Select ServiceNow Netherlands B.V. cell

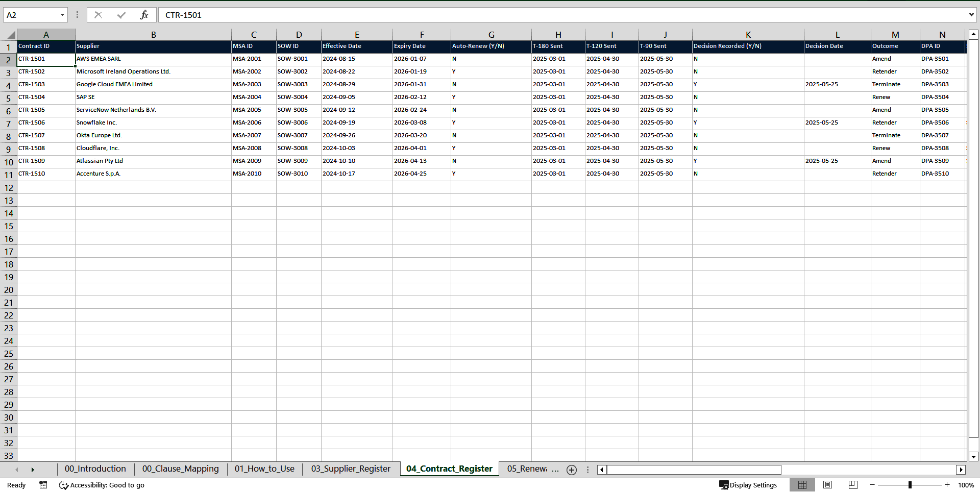click(153, 110)
